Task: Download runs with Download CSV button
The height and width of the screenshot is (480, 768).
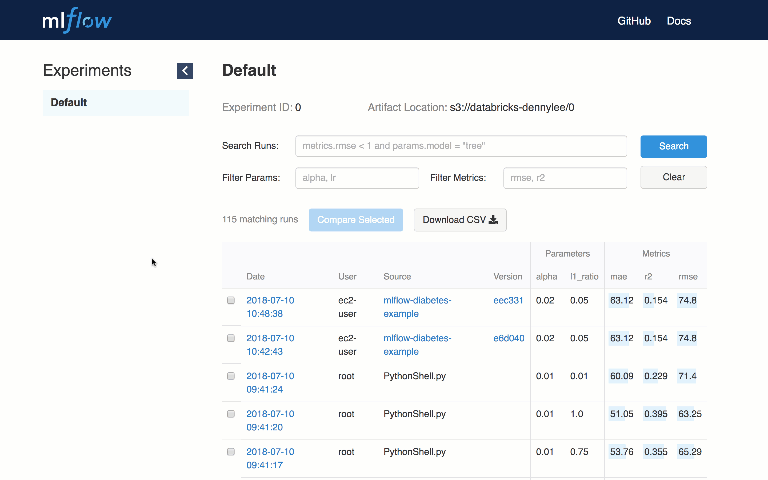Action: coord(460,220)
